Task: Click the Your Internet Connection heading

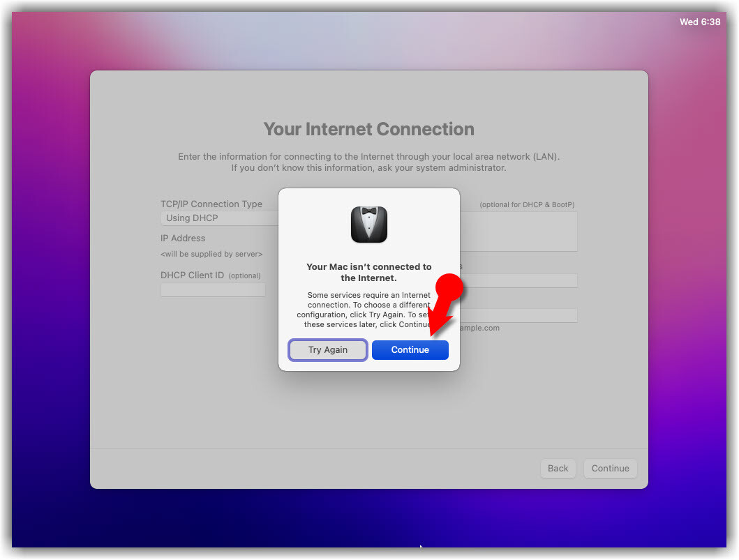Action: click(x=369, y=129)
